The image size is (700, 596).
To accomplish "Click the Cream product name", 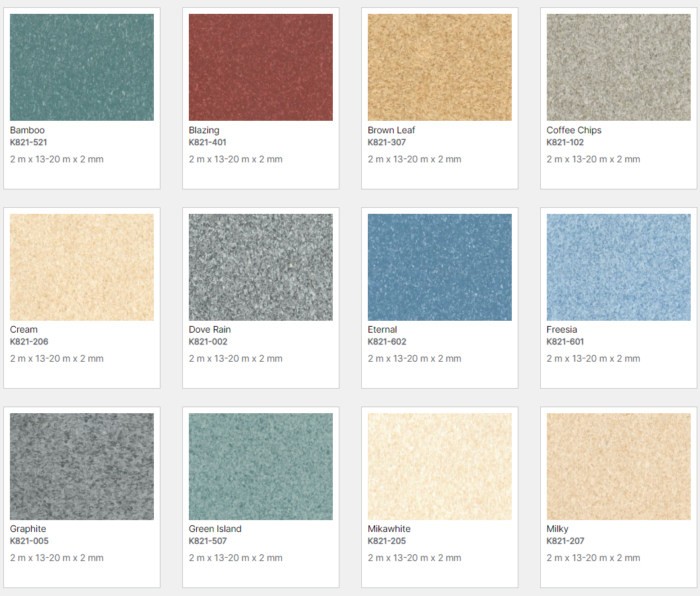I will coord(24,329).
